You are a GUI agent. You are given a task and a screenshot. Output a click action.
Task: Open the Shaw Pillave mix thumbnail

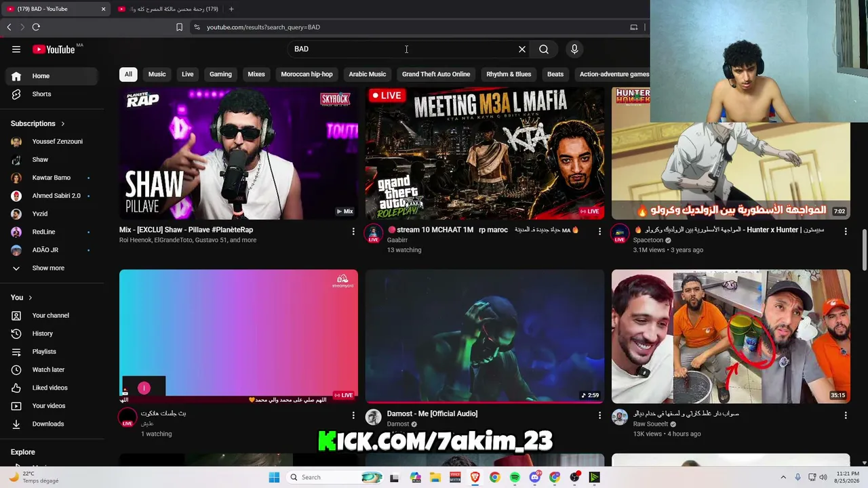(239, 153)
